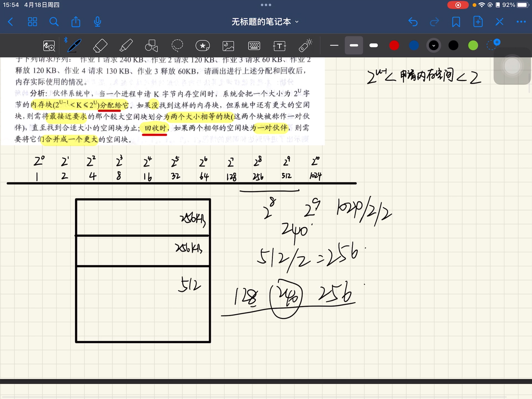Add a new page

coord(478,22)
